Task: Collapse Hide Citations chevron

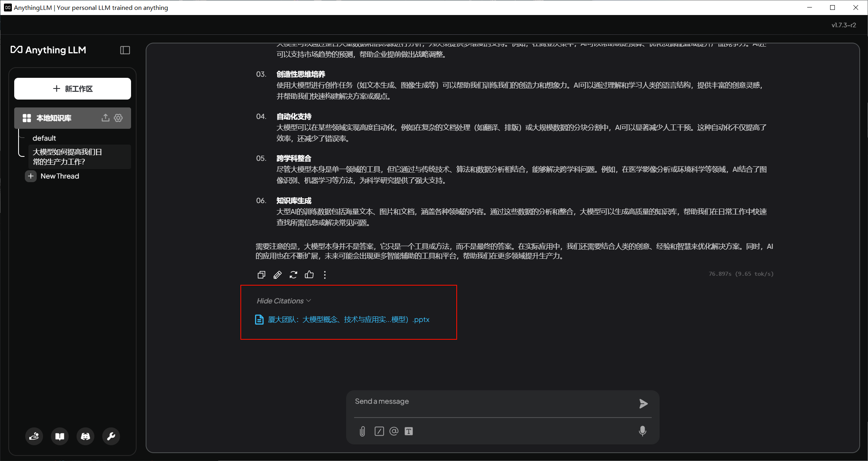Action: [x=309, y=301]
